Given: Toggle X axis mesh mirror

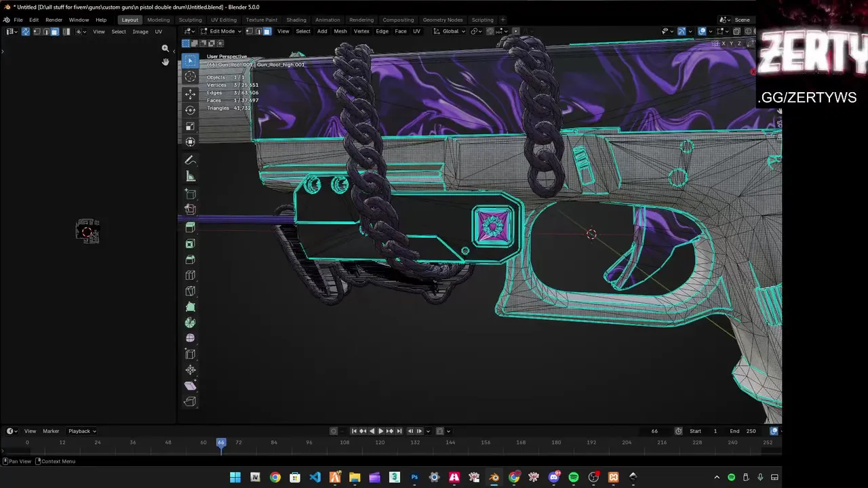Looking at the screenshot, I should (x=723, y=43).
